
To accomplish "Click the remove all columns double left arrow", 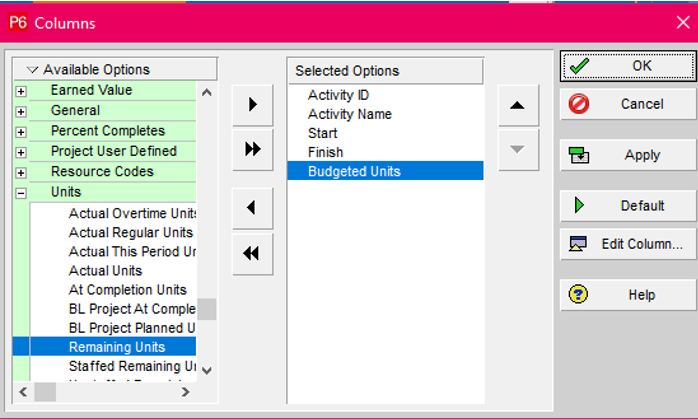I will [x=252, y=254].
